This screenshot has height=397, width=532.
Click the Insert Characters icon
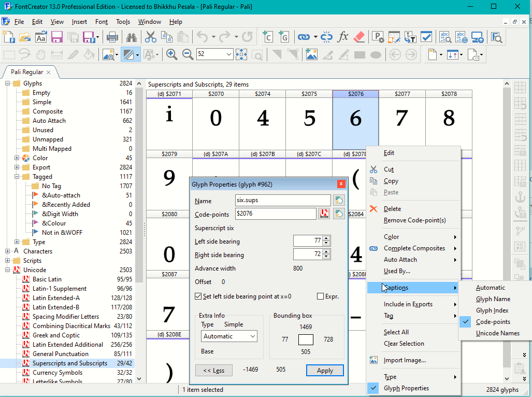tap(267, 37)
